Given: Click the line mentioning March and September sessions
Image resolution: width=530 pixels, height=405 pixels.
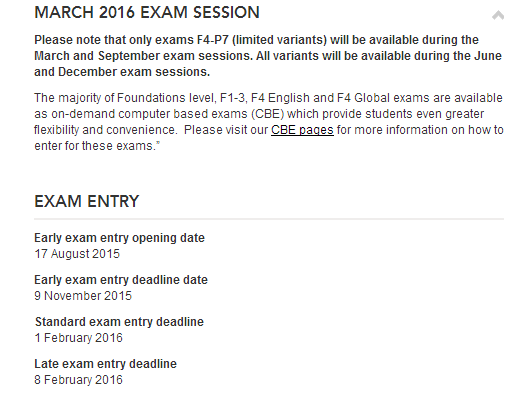Looking at the screenshot, I should coord(268,56).
